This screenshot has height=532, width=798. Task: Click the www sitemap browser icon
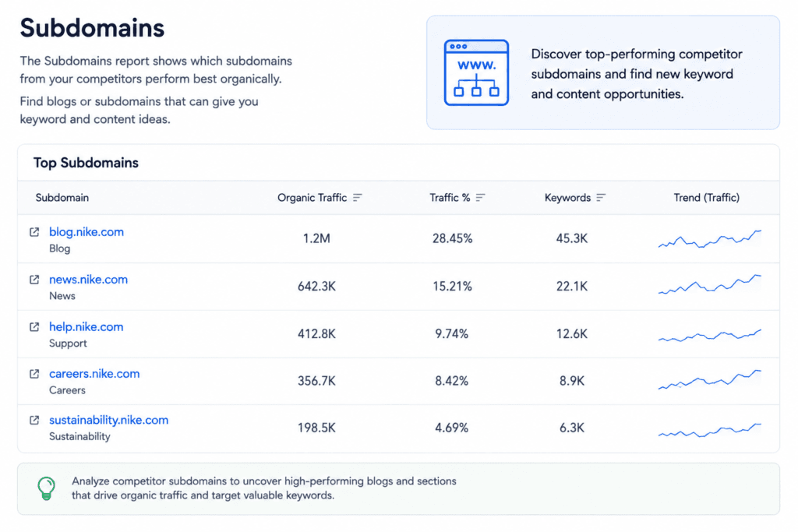click(x=476, y=72)
